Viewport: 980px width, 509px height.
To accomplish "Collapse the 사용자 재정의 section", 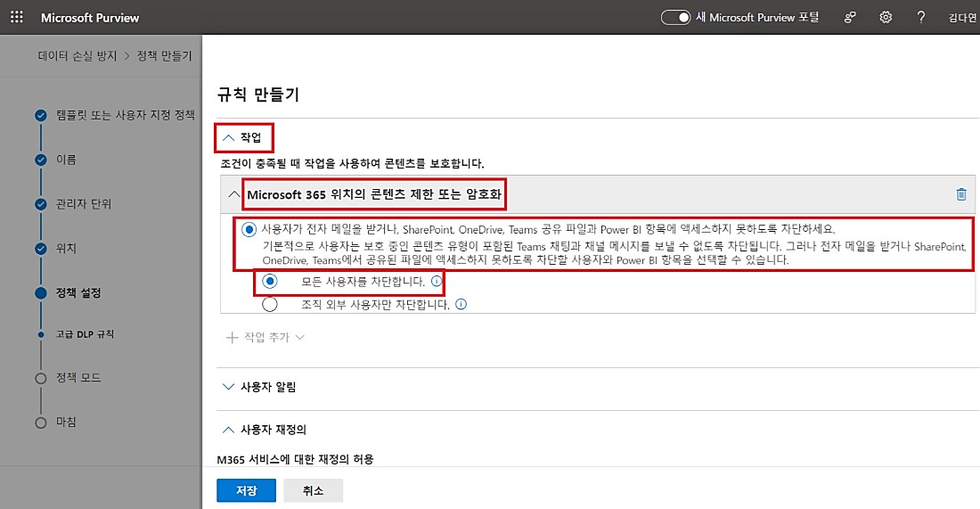I will coord(263,430).
